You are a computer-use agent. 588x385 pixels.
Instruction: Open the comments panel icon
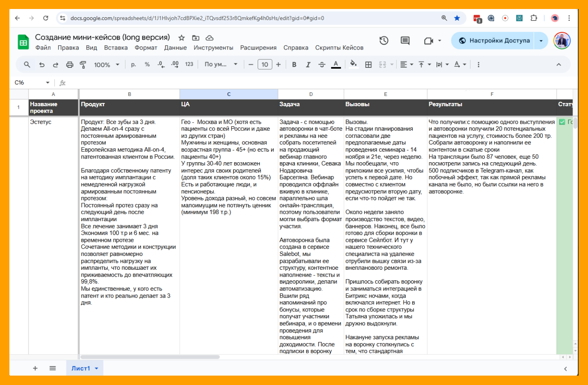405,40
